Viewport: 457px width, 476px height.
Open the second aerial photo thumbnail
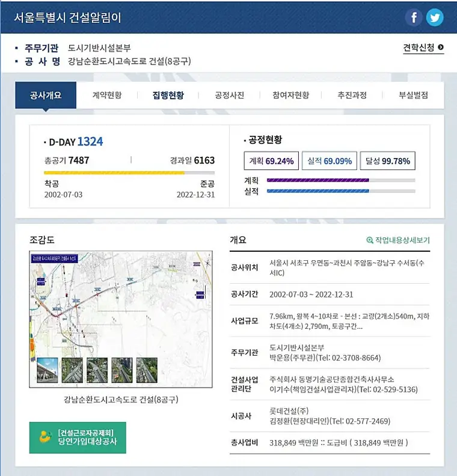click(x=72, y=370)
